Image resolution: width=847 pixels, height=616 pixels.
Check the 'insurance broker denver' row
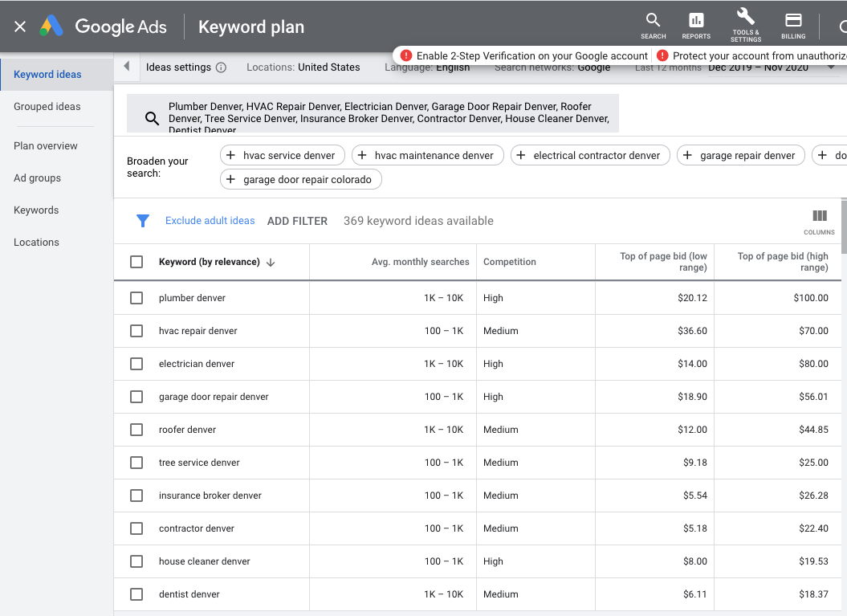pos(136,496)
